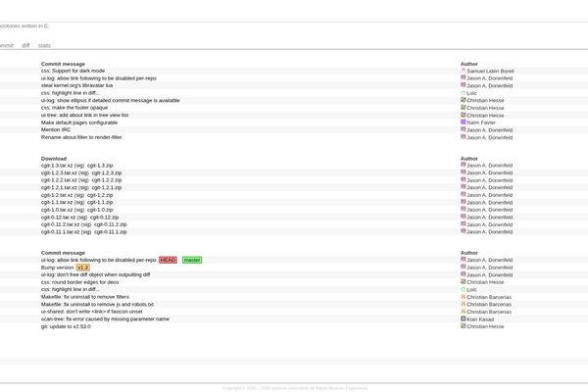The width and height of the screenshot is (588, 392).
Task: Open the 'Bump version' commit
Action: 57,268
